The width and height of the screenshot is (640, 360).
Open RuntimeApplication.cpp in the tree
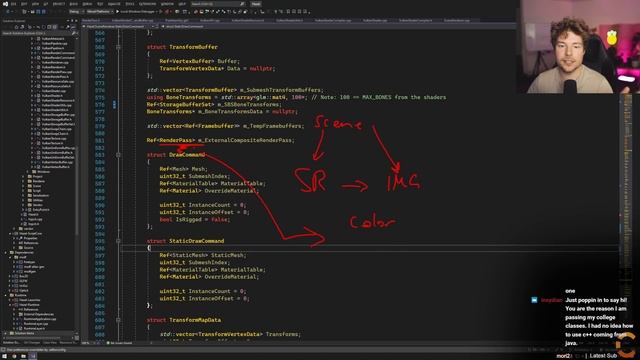tap(40, 319)
